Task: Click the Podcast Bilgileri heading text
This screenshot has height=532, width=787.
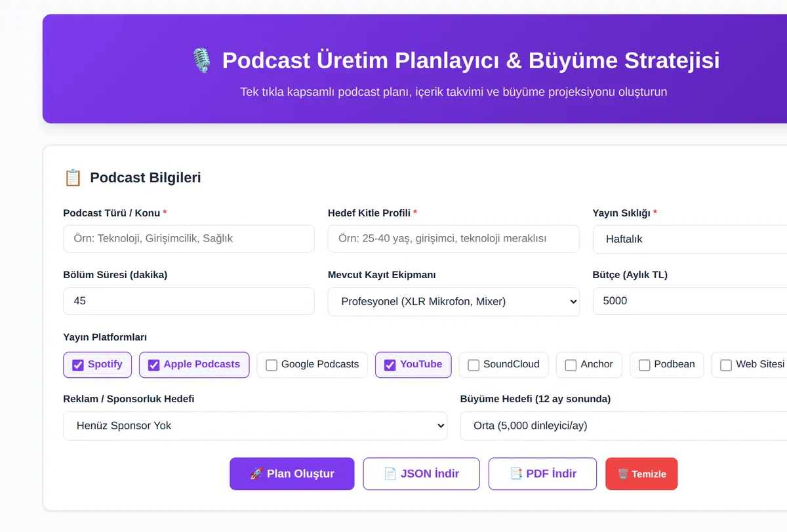Action: 146,178
